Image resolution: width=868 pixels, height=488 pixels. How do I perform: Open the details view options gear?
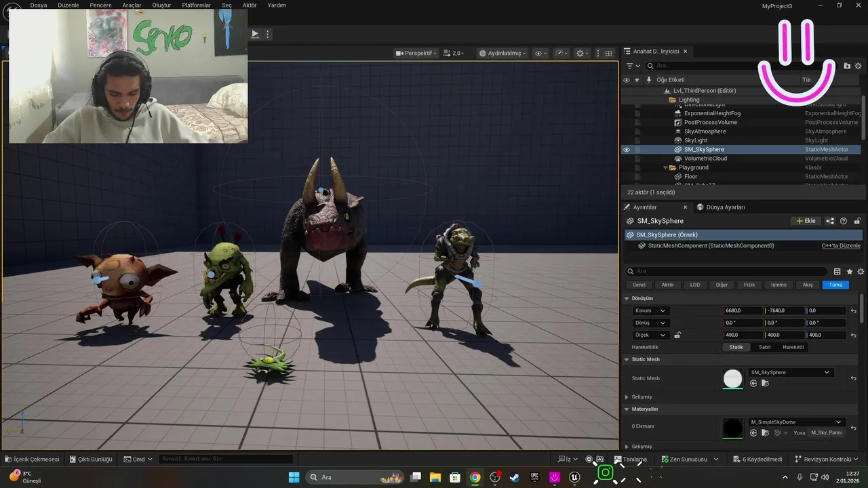point(861,272)
